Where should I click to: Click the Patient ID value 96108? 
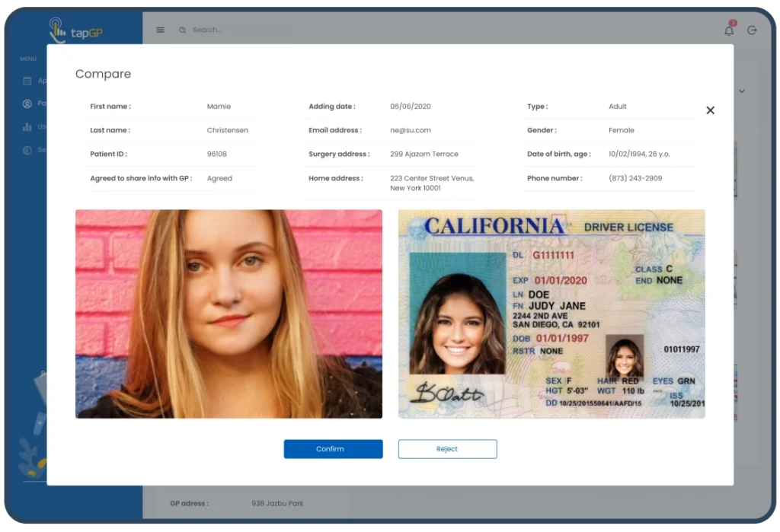(217, 154)
